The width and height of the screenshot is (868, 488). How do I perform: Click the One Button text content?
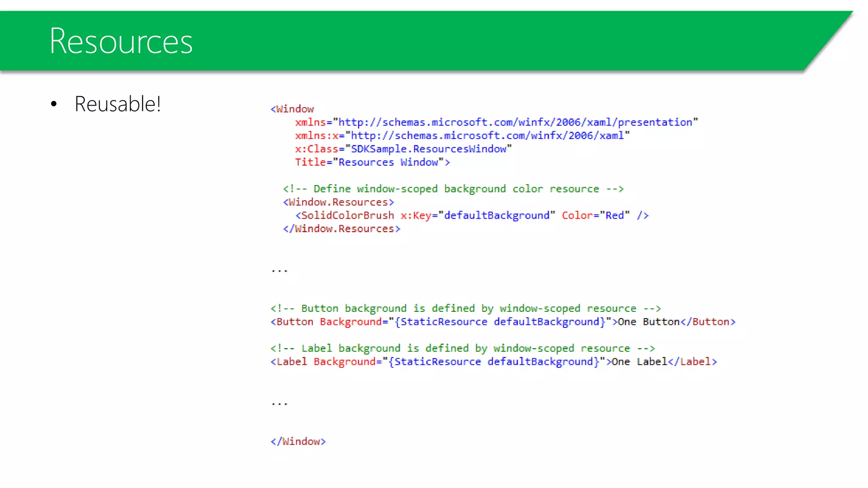[648, 322]
